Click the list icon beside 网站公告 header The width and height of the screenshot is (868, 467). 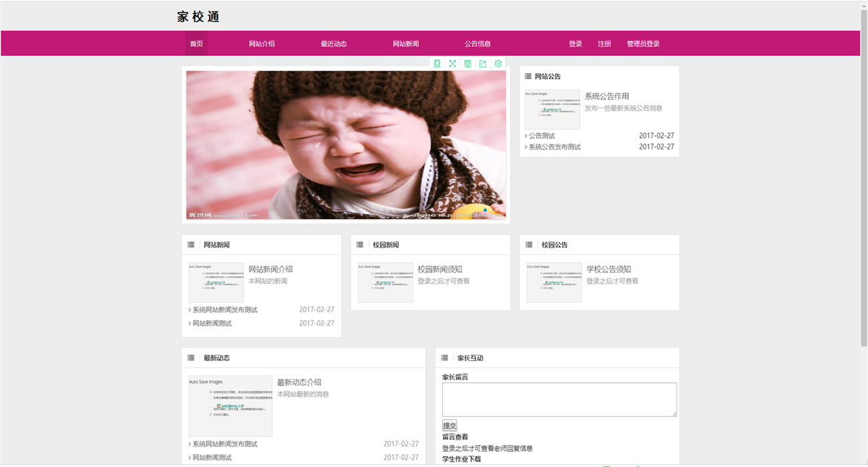(528, 77)
